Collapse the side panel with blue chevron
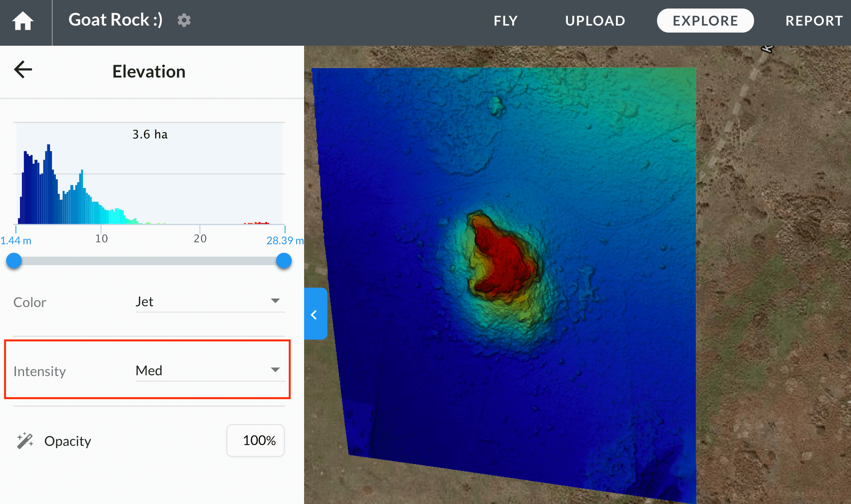The width and height of the screenshot is (851, 504). [x=315, y=314]
